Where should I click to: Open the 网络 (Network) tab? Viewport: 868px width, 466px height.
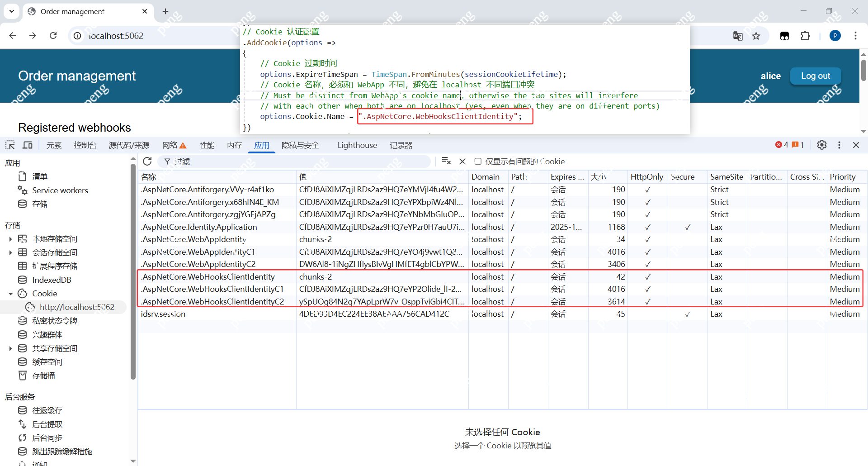point(174,145)
